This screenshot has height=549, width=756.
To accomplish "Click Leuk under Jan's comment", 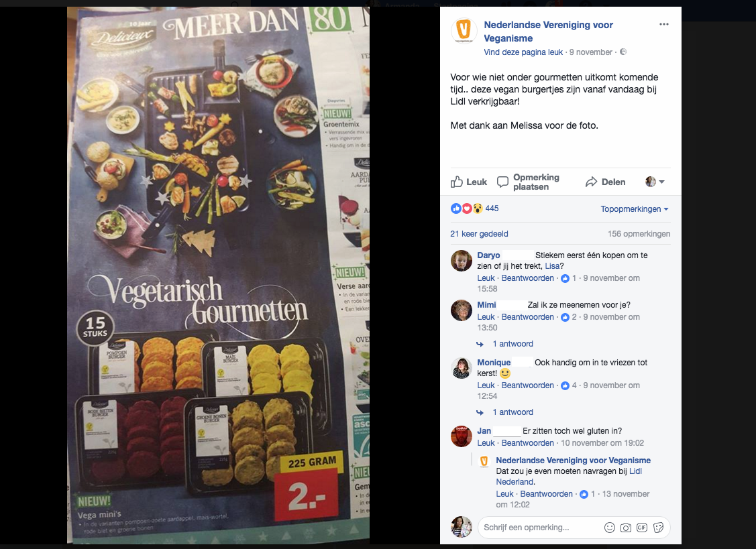I will click(x=486, y=443).
